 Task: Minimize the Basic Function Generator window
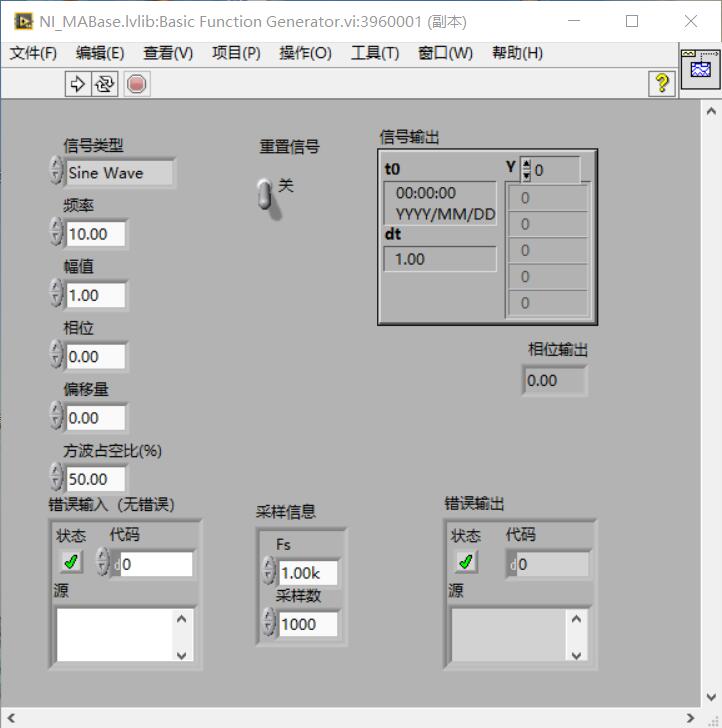pyautogui.click(x=574, y=21)
